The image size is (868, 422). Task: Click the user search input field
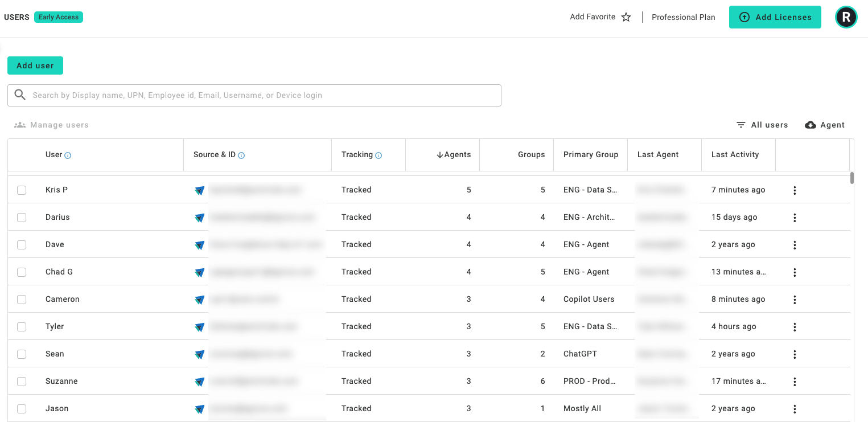[x=254, y=95]
